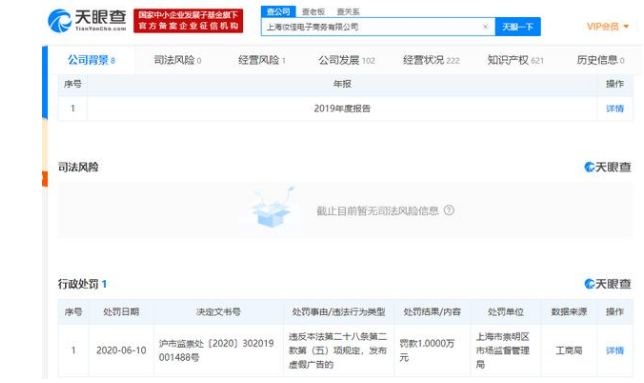This screenshot has height=383, width=644.
Task: Select the 工商局 data source cell
Action: pos(569,350)
